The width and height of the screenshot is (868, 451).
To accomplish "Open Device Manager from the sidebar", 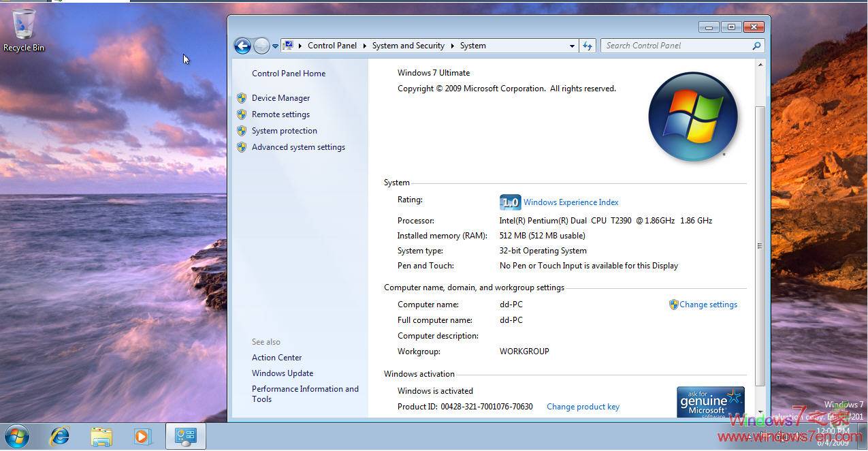I will point(280,97).
